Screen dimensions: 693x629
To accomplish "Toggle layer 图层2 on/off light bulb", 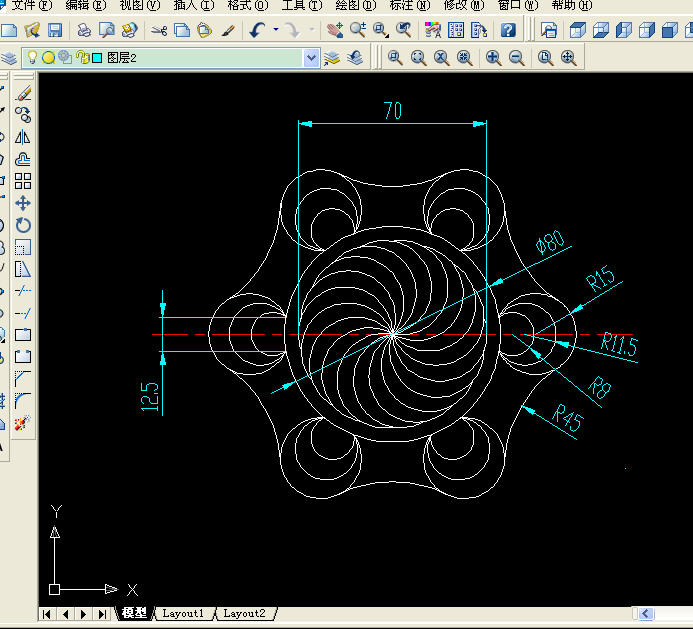I will click(32, 57).
